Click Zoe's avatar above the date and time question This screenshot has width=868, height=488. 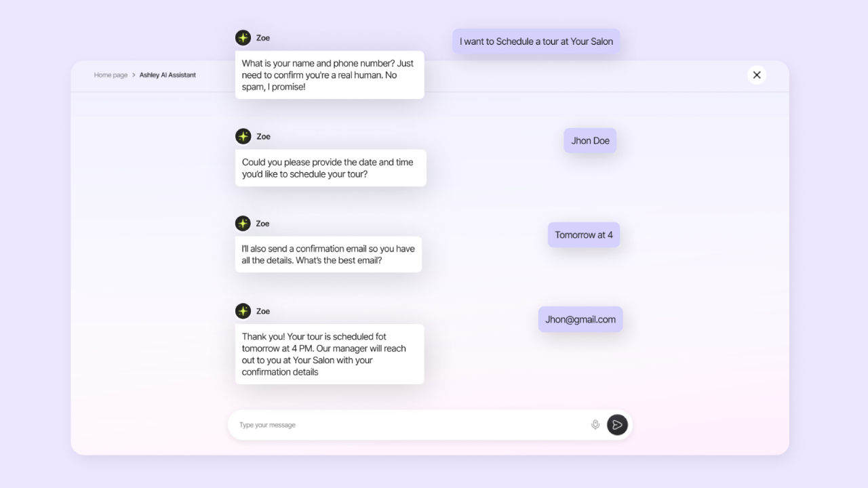[243, 136]
